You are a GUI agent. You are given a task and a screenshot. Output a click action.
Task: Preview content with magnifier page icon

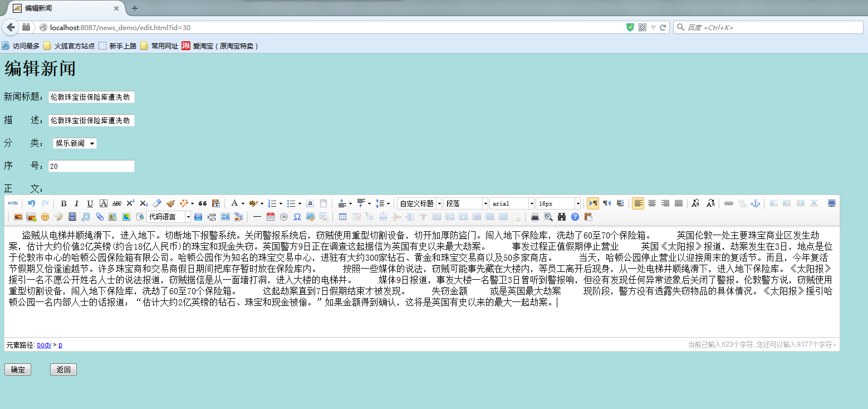[x=548, y=217]
